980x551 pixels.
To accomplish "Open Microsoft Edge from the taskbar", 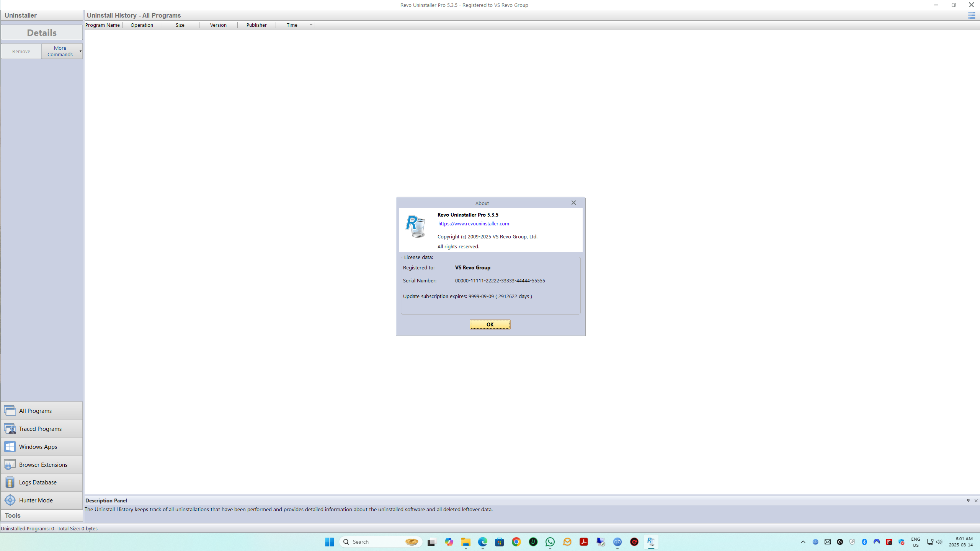I will tap(482, 542).
